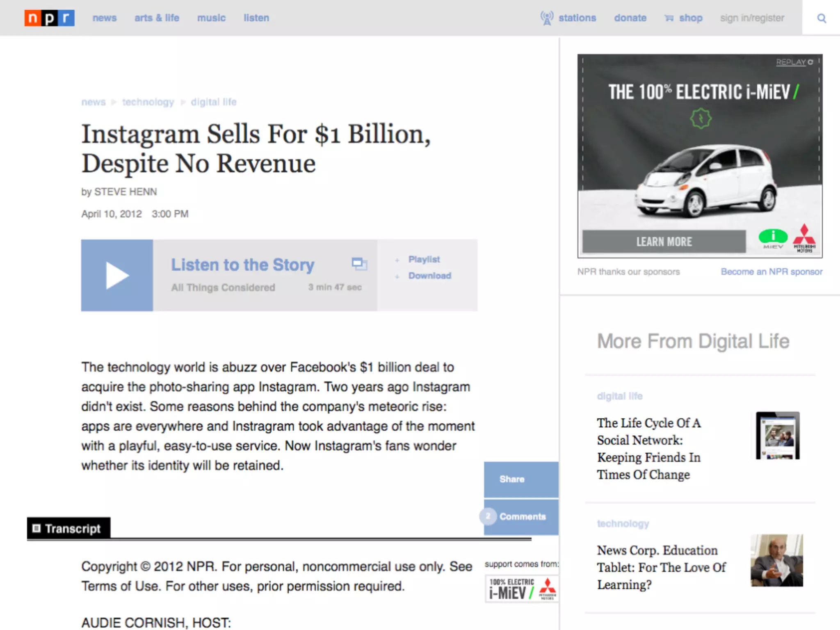Open the Comments button
The width and height of the screenshot is (840, 630).
(522, 516)
